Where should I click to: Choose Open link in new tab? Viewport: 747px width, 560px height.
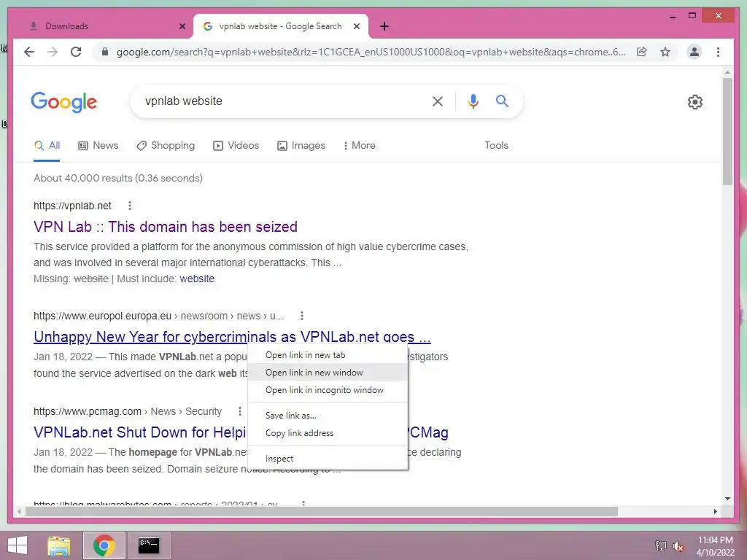point(328,355)
